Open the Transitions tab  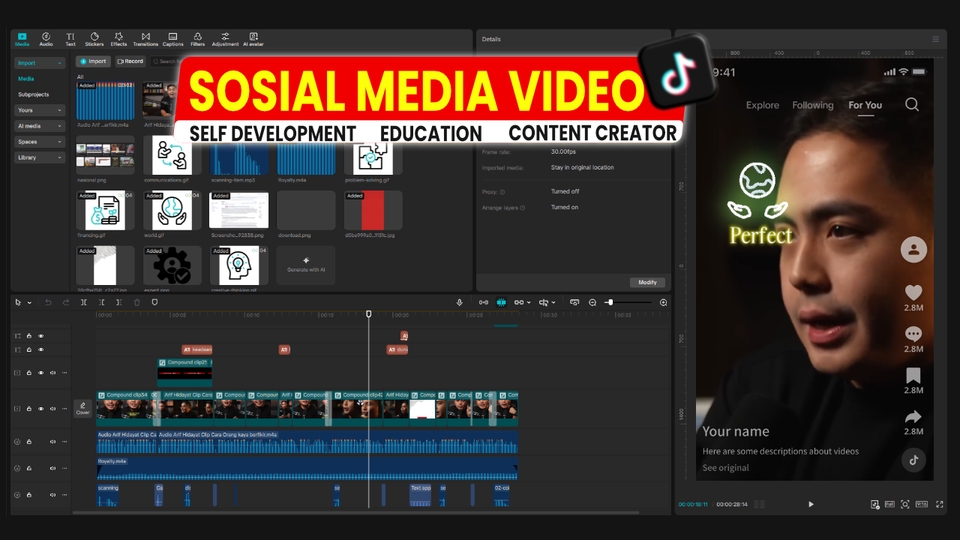point(145,39)
